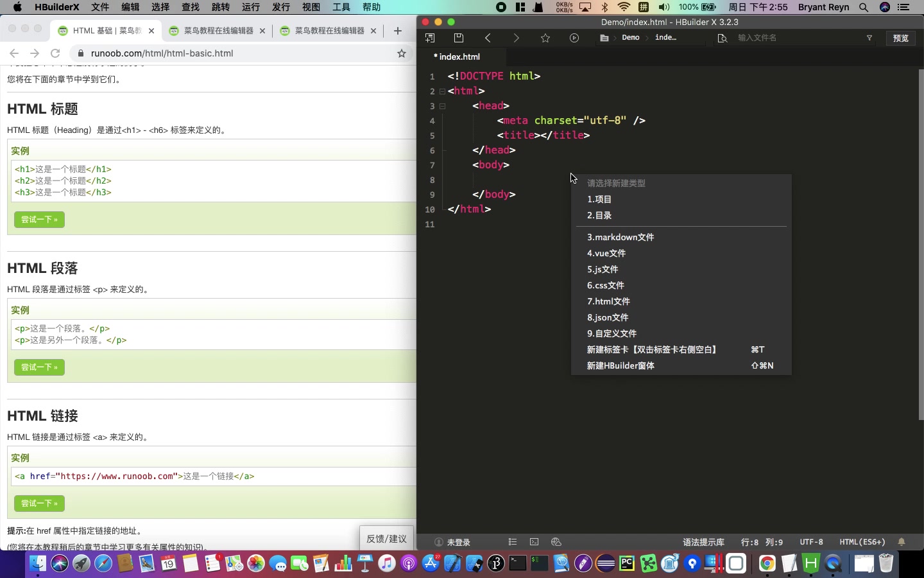Collapse the html tag fold on line 2
Viewport: 924px width, 578px height.
442,91
